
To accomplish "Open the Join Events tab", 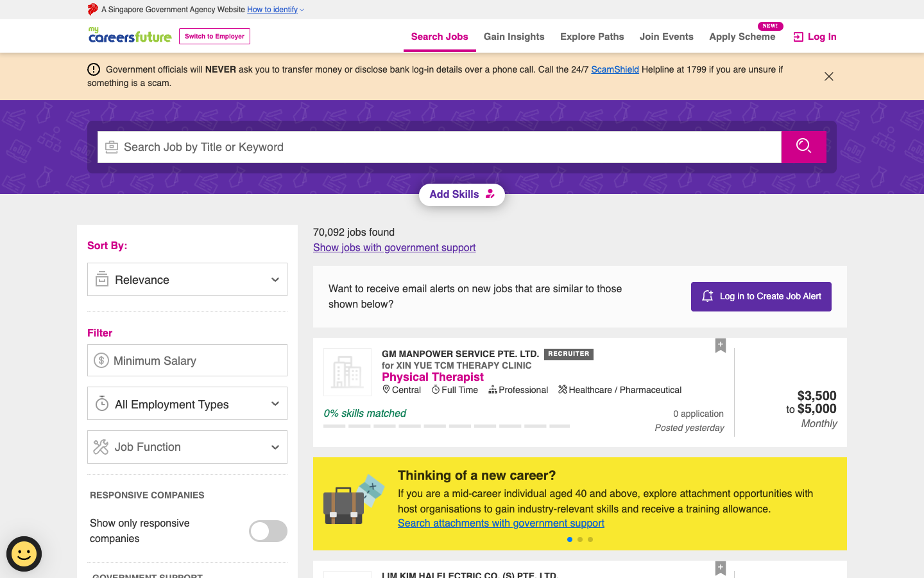I will pos(667,37).
